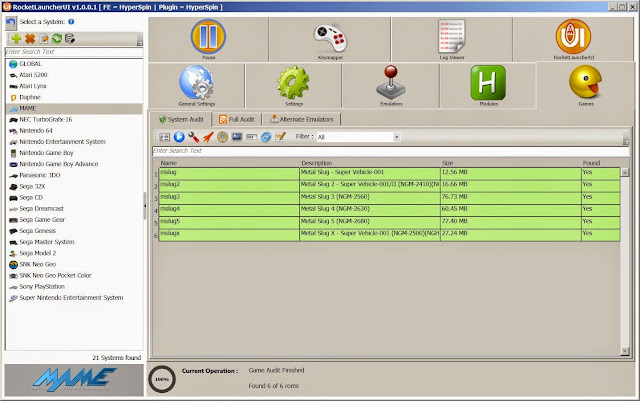Open General Settings globe icon

click(196, 86)
